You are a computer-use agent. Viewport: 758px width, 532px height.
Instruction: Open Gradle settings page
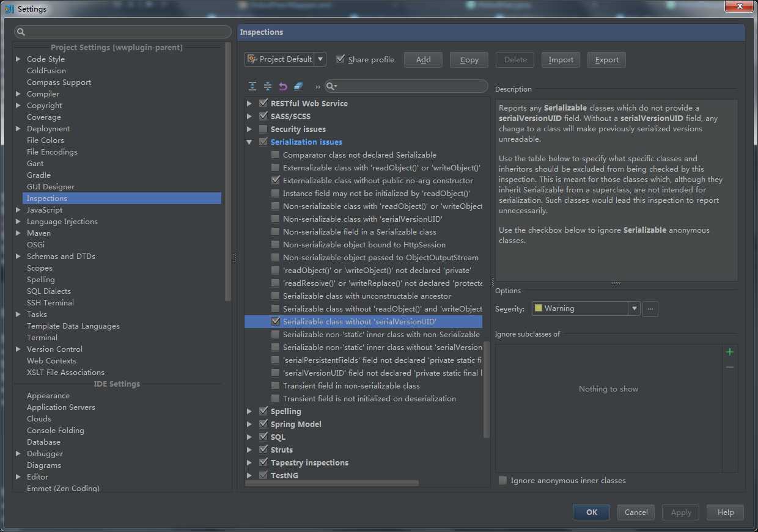(39, 175)
